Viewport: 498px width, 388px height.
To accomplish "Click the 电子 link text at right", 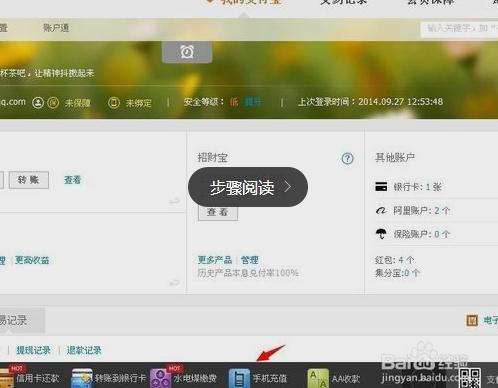I will pyautogui.click(x=490, y=321).
